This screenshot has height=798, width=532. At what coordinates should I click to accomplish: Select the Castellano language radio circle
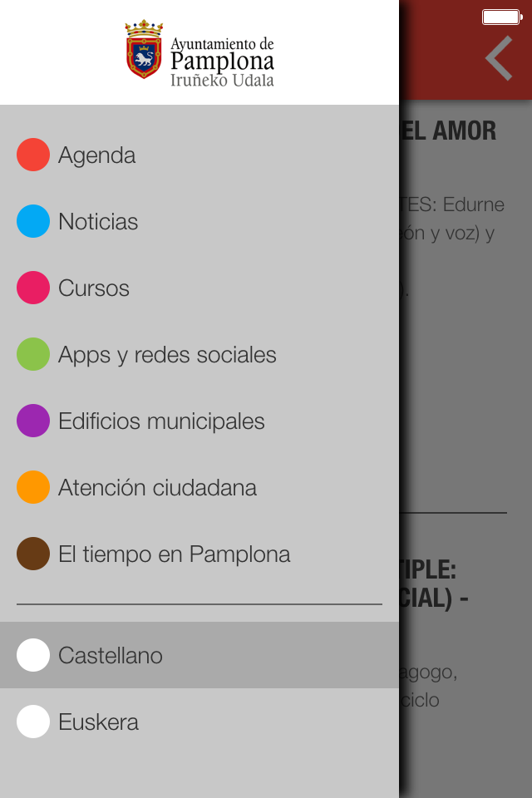[x=33, y=655]
